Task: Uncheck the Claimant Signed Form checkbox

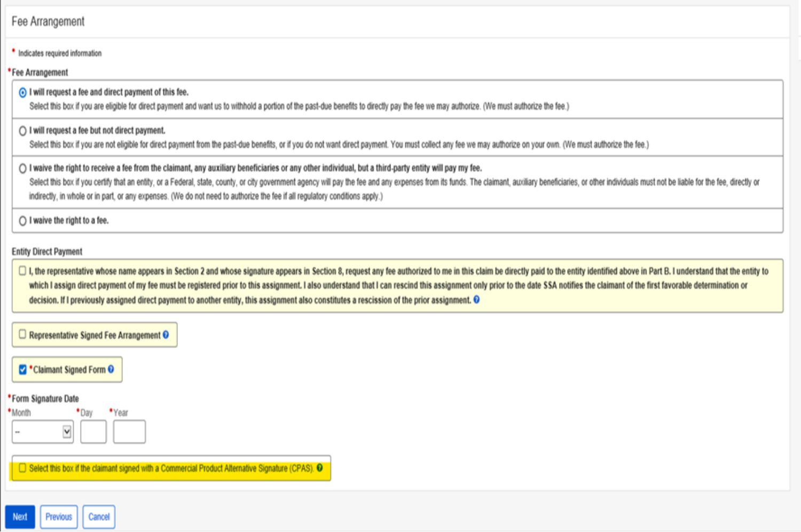Action: [x=22, y=369]
